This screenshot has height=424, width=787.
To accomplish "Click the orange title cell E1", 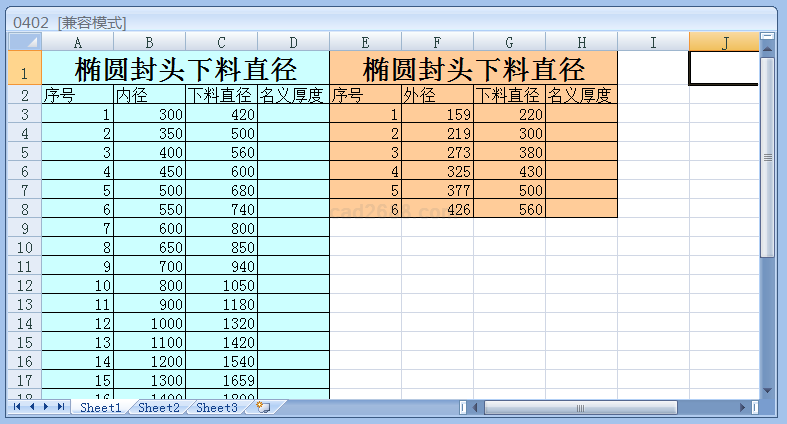I will [473, 69].
